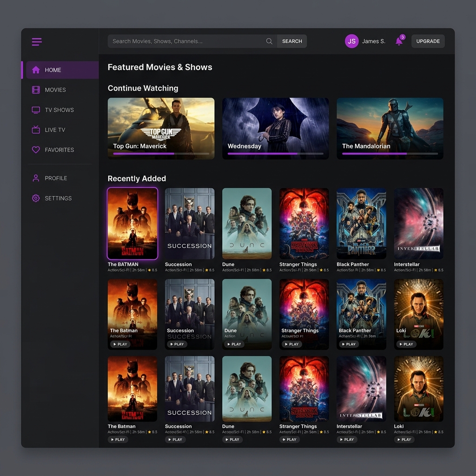476x476 pixels.
Task: Open Loki poster in bottom row
Action: coord(419,389)
